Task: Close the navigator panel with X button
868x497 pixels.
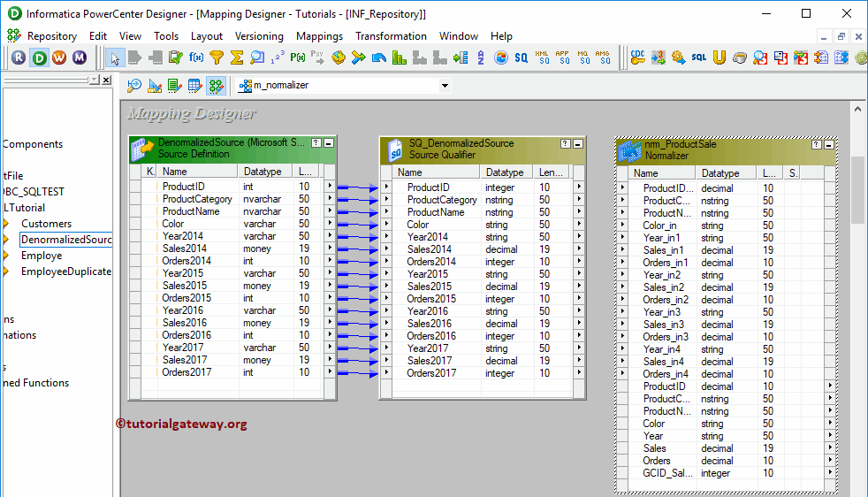Action: pos(106,80)
